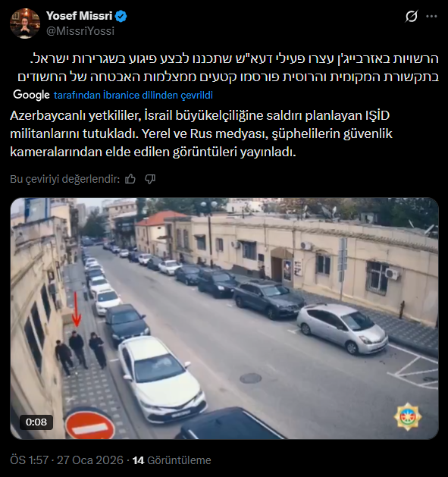Open the Grok slash-circle icon
Viewport: 448px width, 477px height.
pyautogui.click(x=411, y=16)
